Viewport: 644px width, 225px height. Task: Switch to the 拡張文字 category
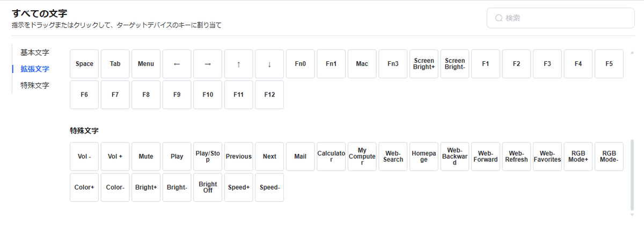click(35, 69)
